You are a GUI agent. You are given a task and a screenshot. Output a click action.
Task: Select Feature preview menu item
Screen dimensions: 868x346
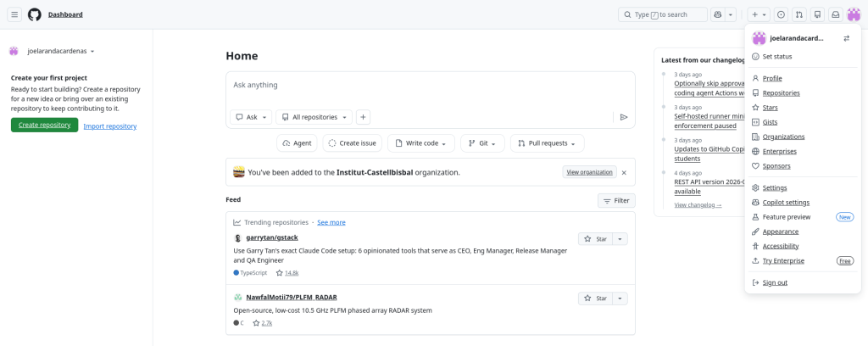[x=786, y=217]
